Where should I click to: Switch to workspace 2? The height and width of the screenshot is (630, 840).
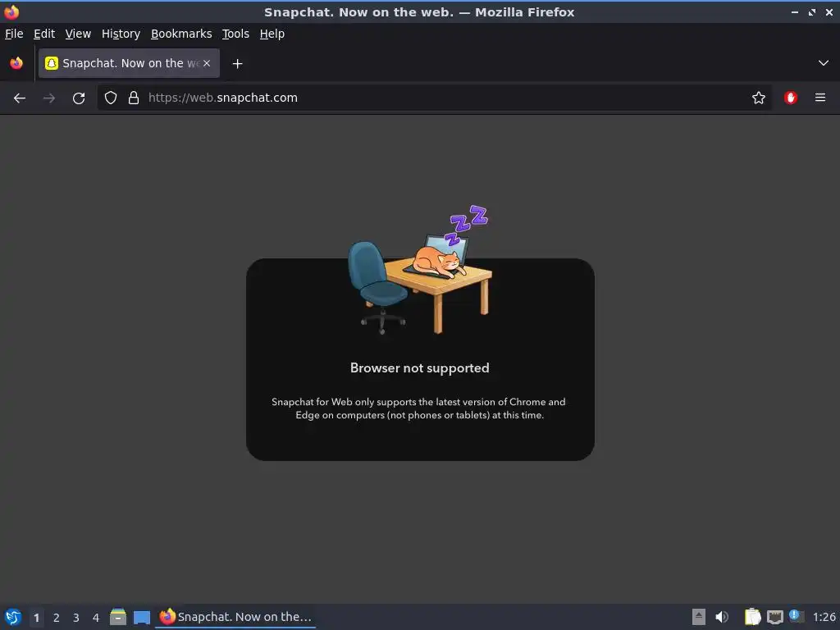57,618
